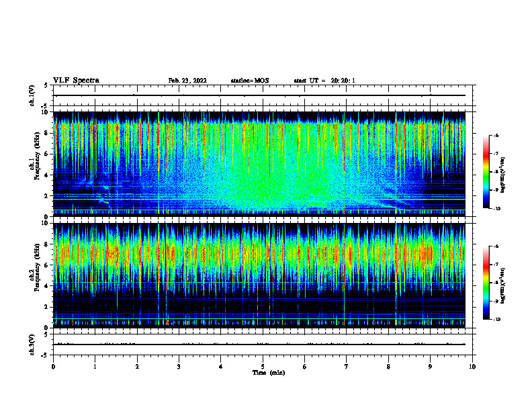Click the "-10" label on ch.1 color bar
Screen dimensions: 532x411
[x=496, y=209]
